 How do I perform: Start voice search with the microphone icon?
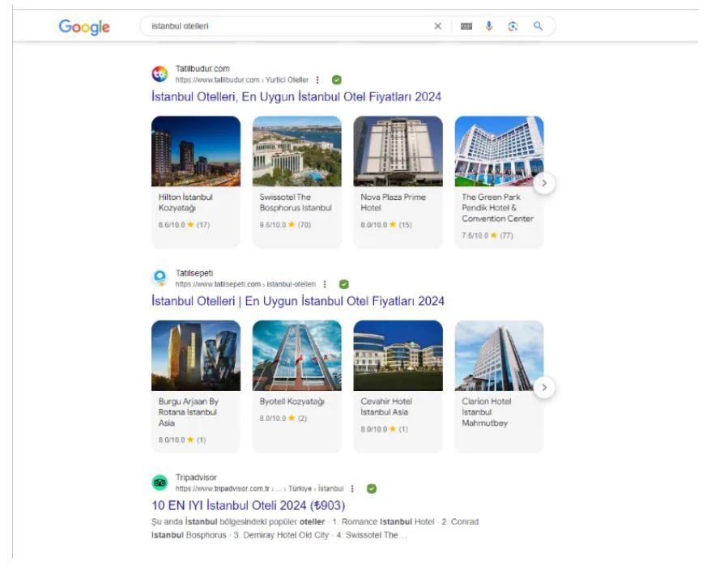pos(489,26)
